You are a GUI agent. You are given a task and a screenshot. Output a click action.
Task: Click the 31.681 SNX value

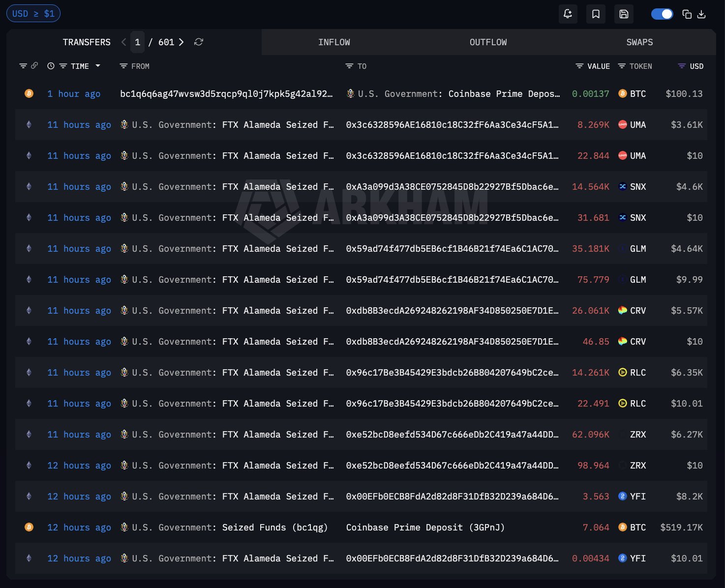[593, 218]
